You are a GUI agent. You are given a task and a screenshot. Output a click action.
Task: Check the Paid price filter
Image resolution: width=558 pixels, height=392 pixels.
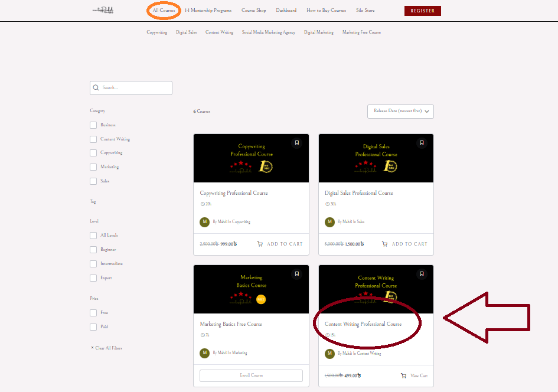(93, 327)
